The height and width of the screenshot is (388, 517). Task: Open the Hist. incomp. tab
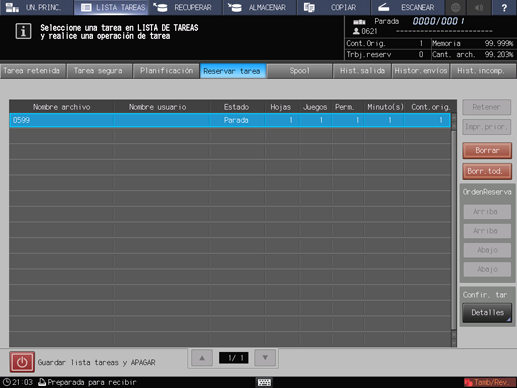pos(483,71)
